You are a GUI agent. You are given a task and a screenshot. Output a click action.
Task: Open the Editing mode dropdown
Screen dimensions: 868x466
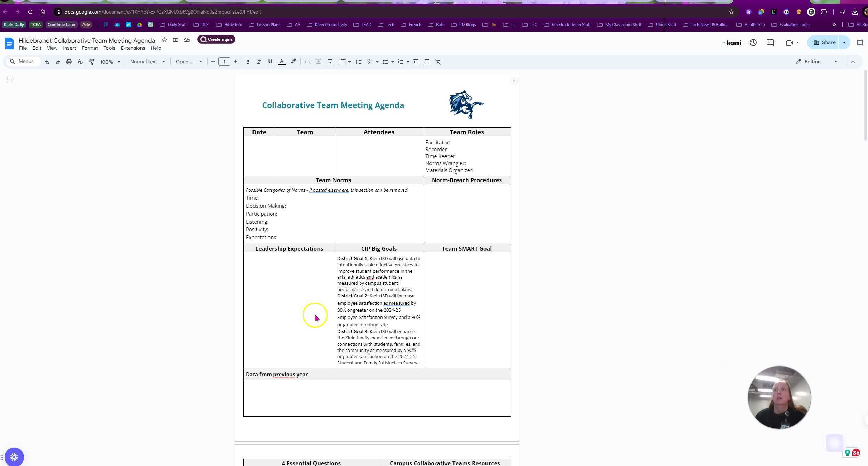click(x=817, y=62)
